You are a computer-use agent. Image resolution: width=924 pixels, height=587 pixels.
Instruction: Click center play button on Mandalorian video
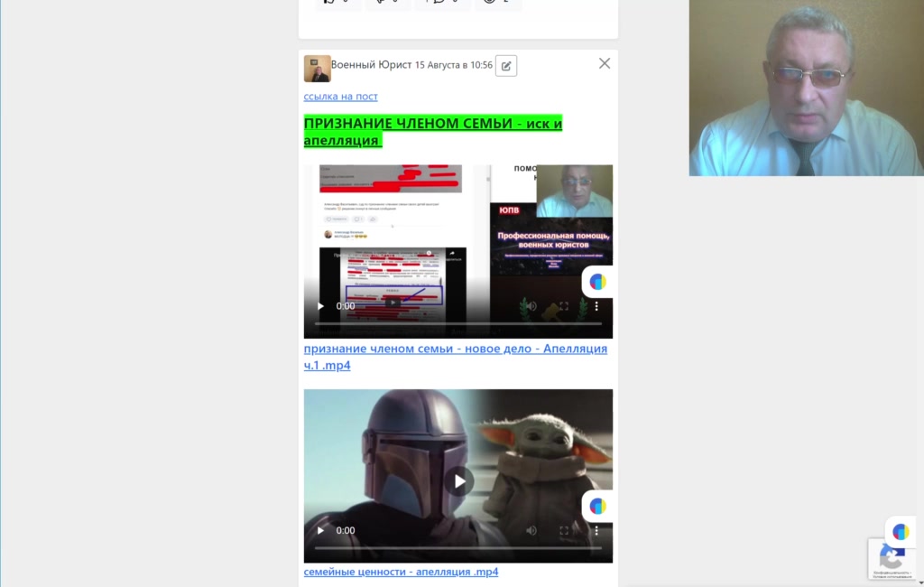pyautogui.click(x=459, y=481)
